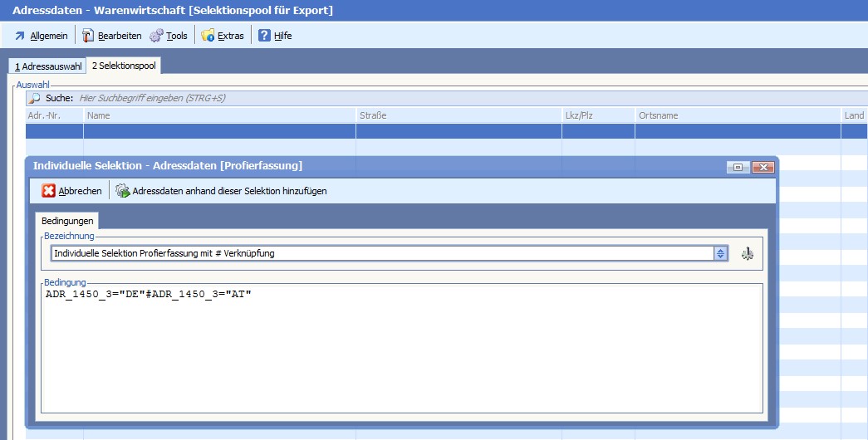This screenshot has height=440, width=868.
Task: Select the Bedingungen tab in dialog
Action: (x=67, y=221)
